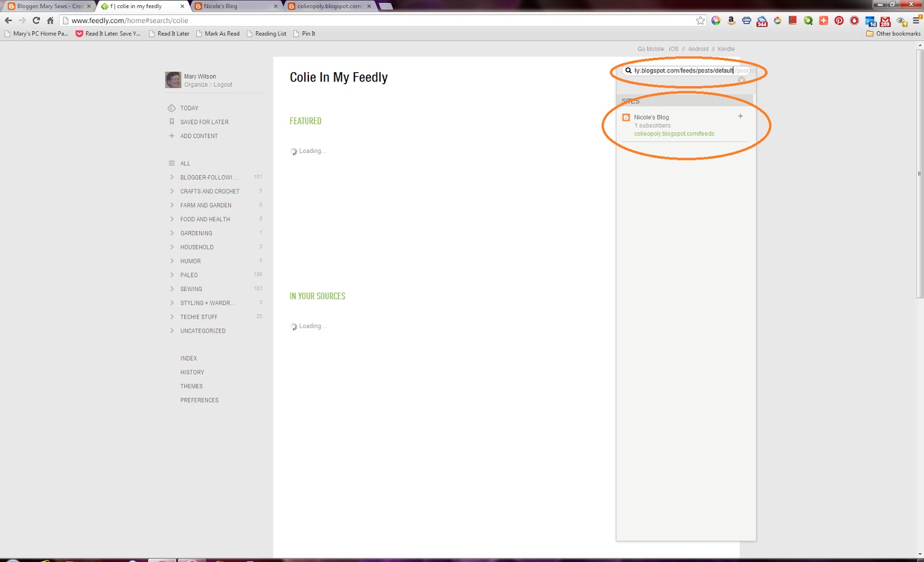Click the Read It Later bookmark
Image resolution: width=924 pixels, height=562 pixels.
pyautogui.click(x=169, y=34)
